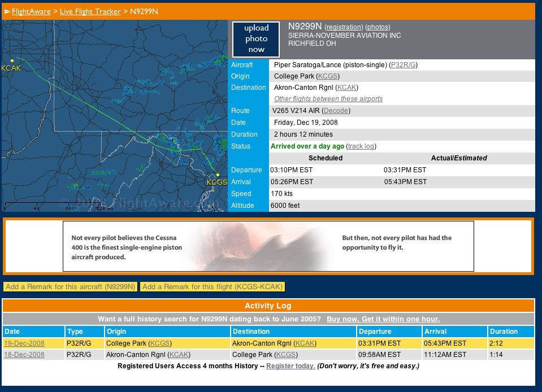
Task: Select the 'Friday, Dec 19, 2008' date
Action: pos(306,123)
